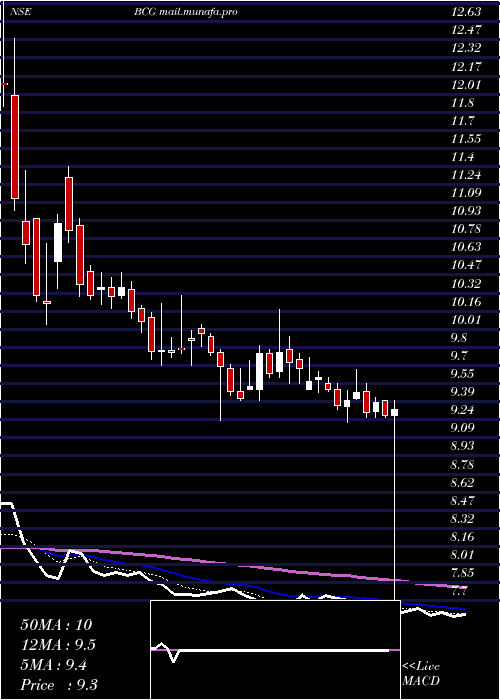Screen dimensions: 500x700
Task: Select the 11.7 price axis label
Action: pyautogui.click(x=462, y=121)
